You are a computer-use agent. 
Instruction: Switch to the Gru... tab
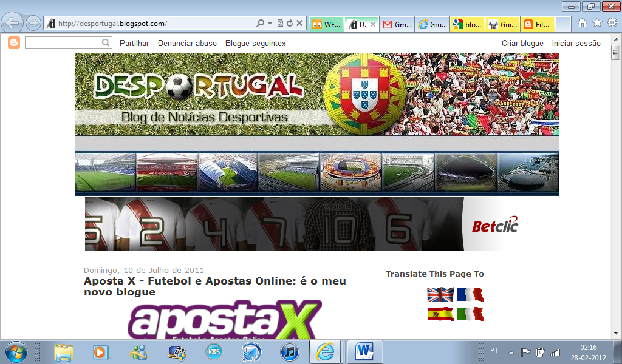coord(432,24)
